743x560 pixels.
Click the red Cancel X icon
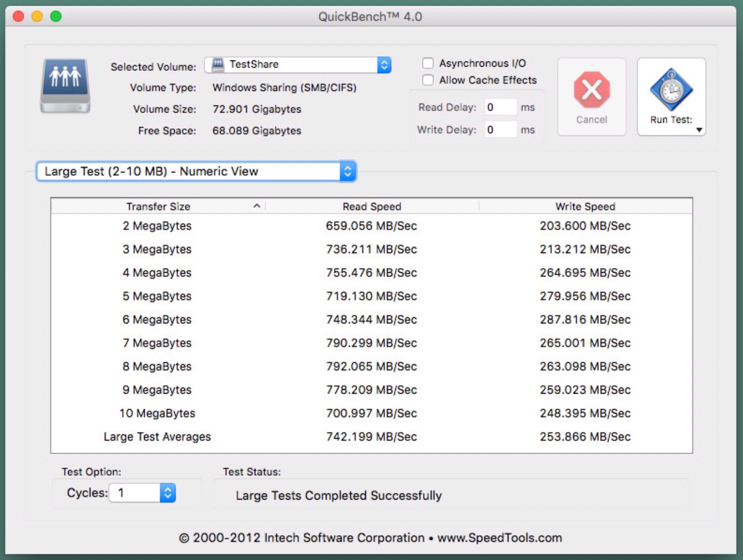tap(592, 90)
